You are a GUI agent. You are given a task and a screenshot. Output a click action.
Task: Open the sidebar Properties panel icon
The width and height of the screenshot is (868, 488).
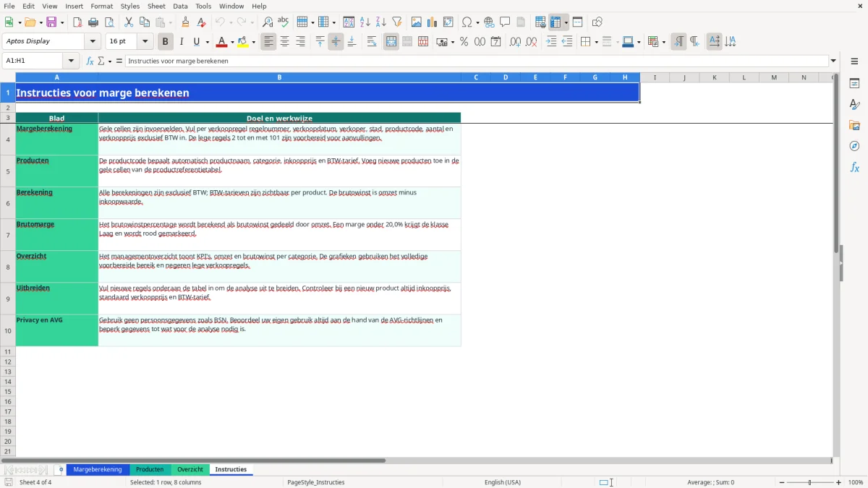pyautogui.click(x=854, y=84)
